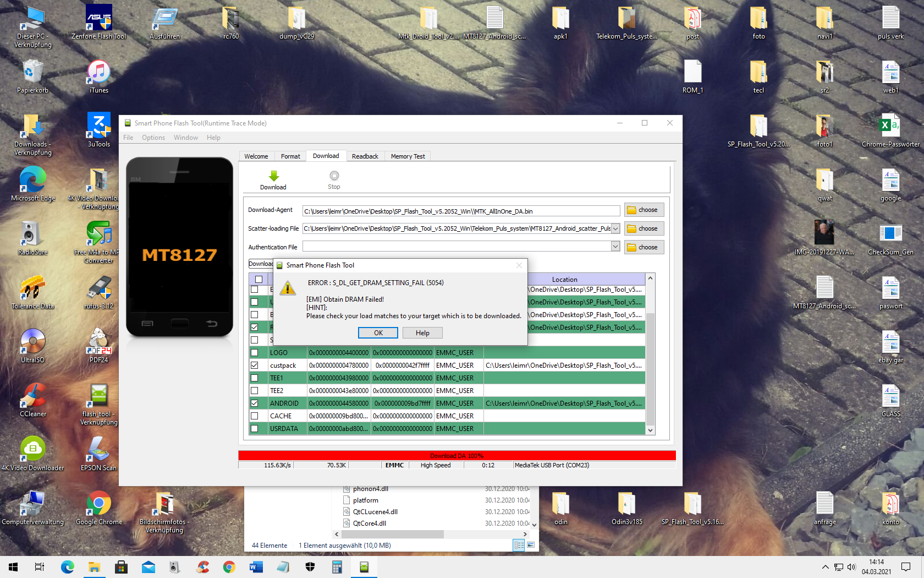Switch to the Readback tab
This screenshot has width=924, height=578.
pos(365,156)
